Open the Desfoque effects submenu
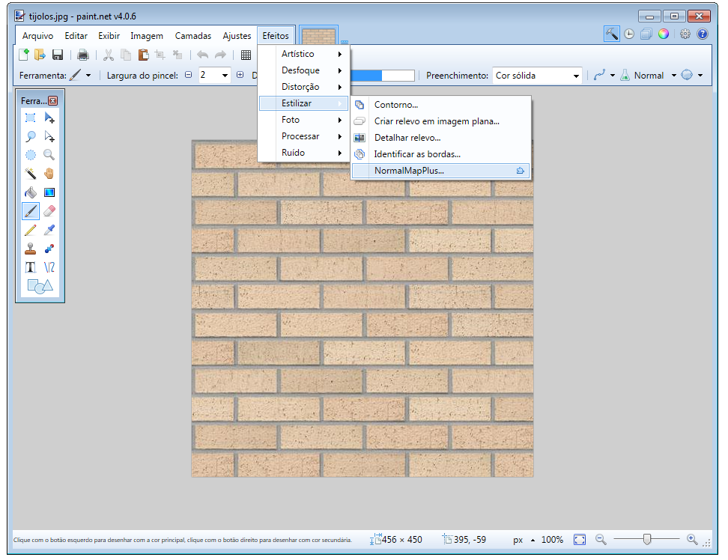The width and height of the screenshot is (728, 560). pyautogui.click(x=301, y=70)
